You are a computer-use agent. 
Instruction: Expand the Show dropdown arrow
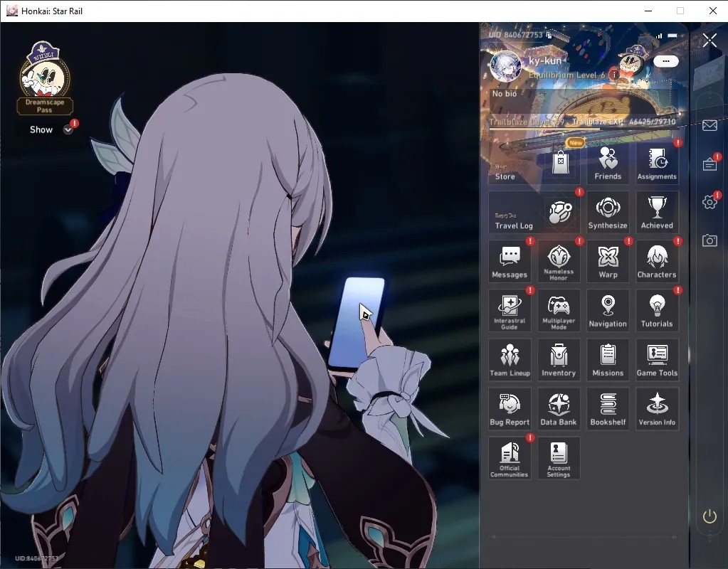coord(68,130)
